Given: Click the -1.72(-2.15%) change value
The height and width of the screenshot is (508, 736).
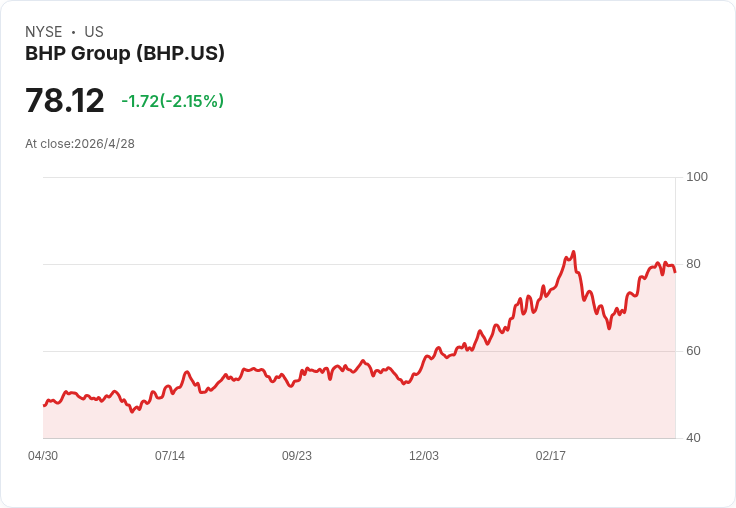Looking at the screenshot, I should point(172,101).
